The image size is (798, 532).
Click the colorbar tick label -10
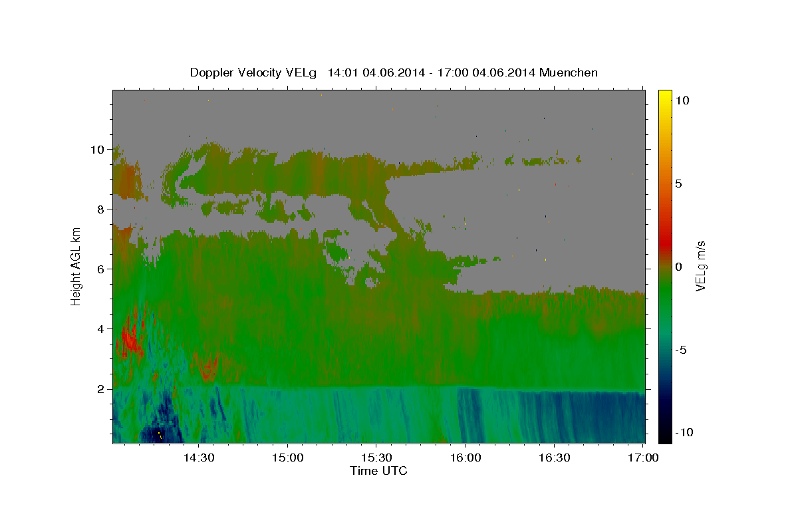[684, 432]
